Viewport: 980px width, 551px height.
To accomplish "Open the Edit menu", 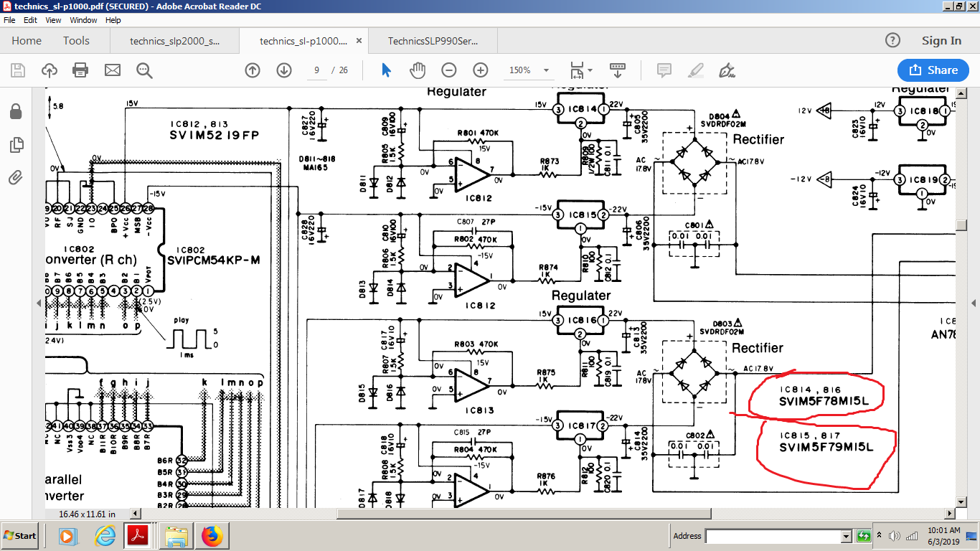I will point(30,20).
